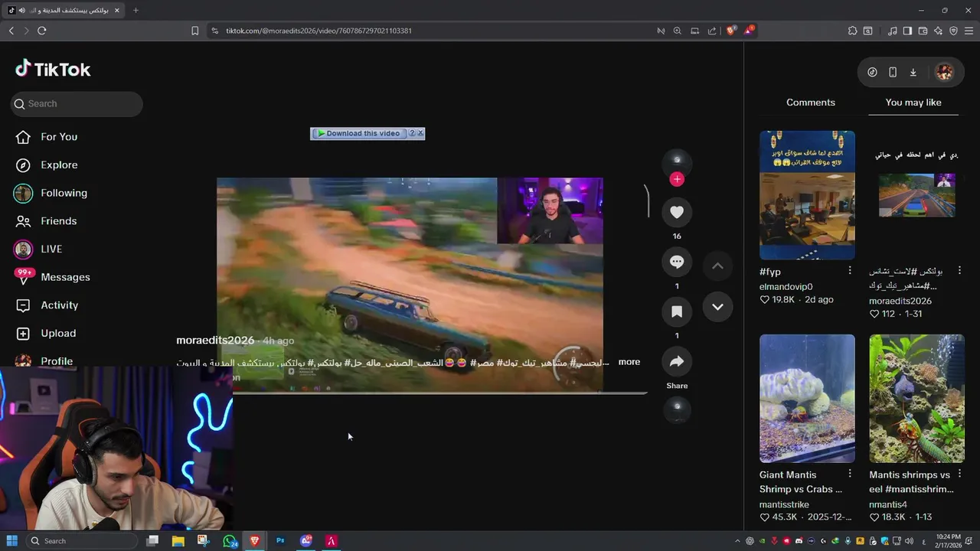Click the video progress bar

[439, 393]
